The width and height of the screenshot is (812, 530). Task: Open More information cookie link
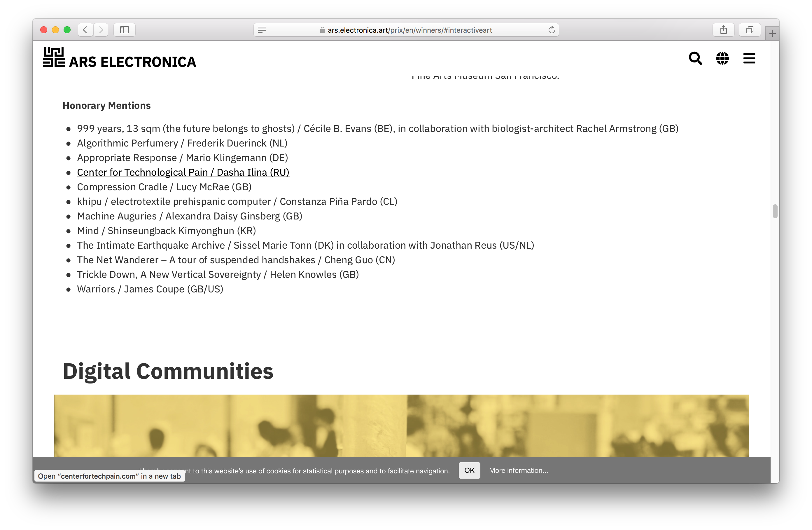518,470
